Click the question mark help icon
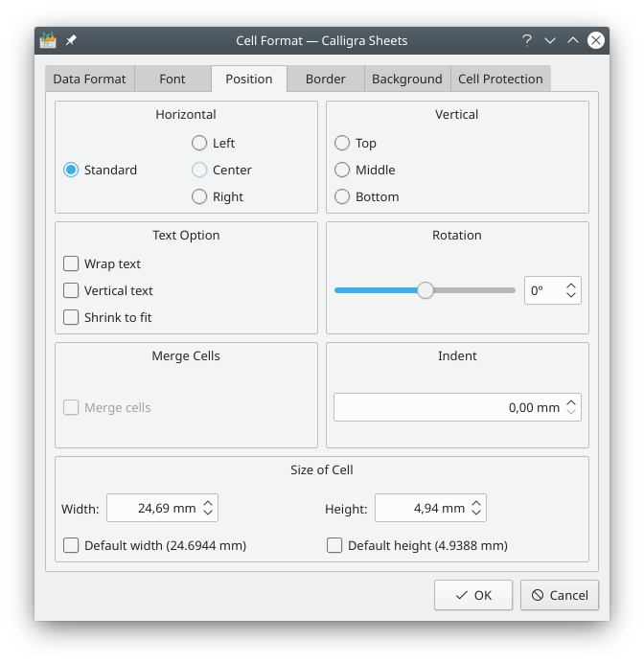This screenshot has width=644, height=663. click(527, 40)
